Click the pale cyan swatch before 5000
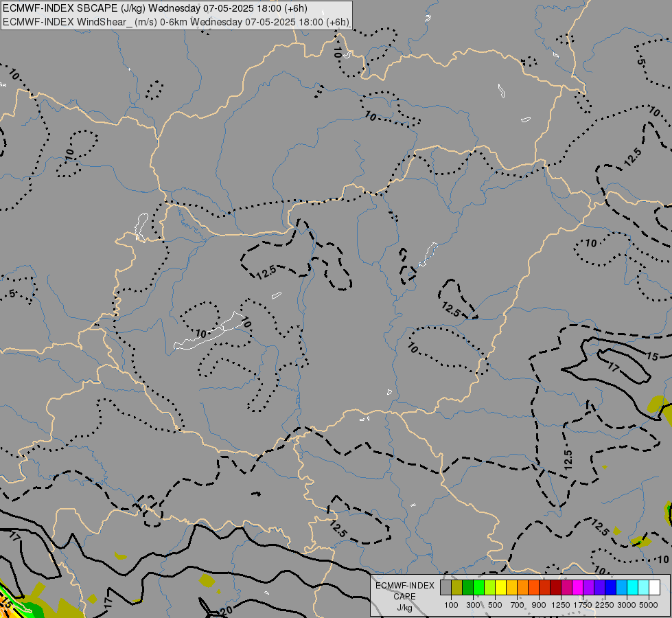672x618 pixels. [644, 588]
